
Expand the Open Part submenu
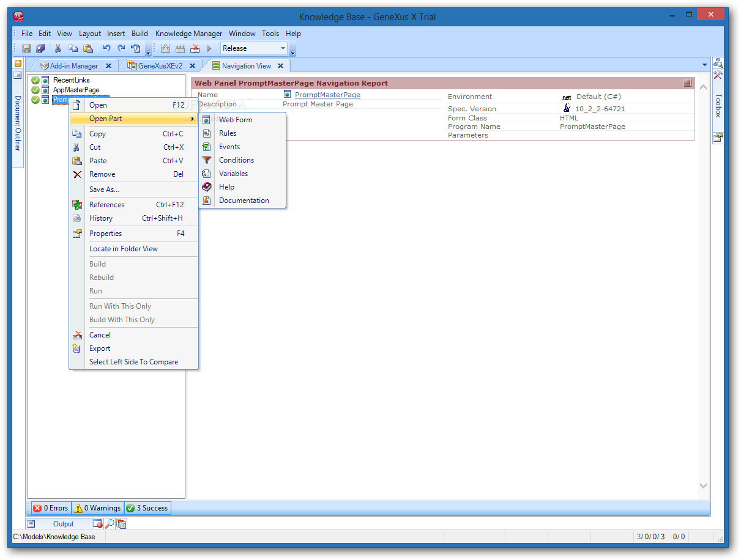[x=133, y=119]
